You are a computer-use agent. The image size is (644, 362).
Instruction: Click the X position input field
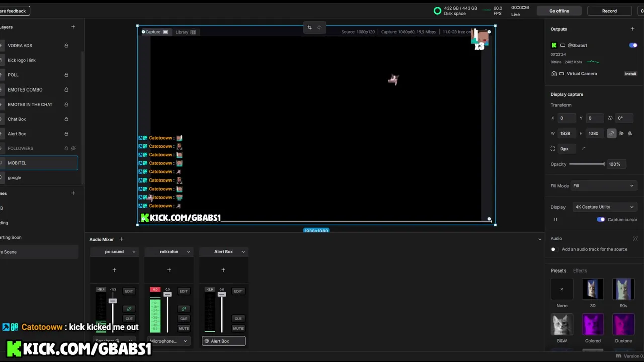pyautogui.click(x=567, y=118)
